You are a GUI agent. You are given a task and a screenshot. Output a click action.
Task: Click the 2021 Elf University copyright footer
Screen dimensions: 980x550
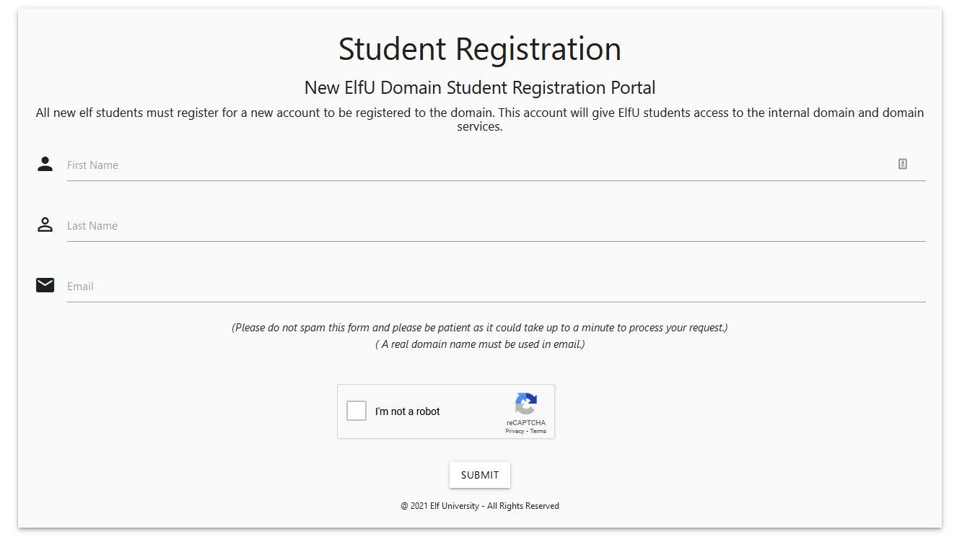click(480, 506)
